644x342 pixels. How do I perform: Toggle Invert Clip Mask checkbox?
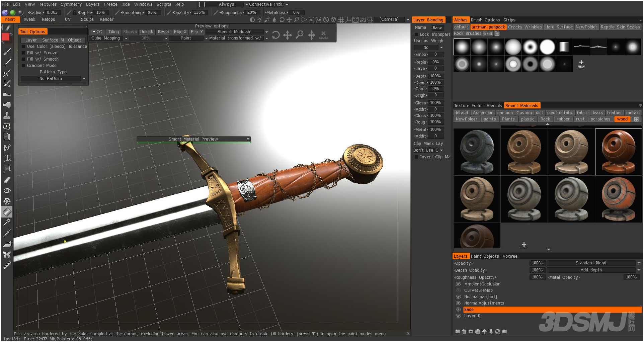(x=416, y=157)
